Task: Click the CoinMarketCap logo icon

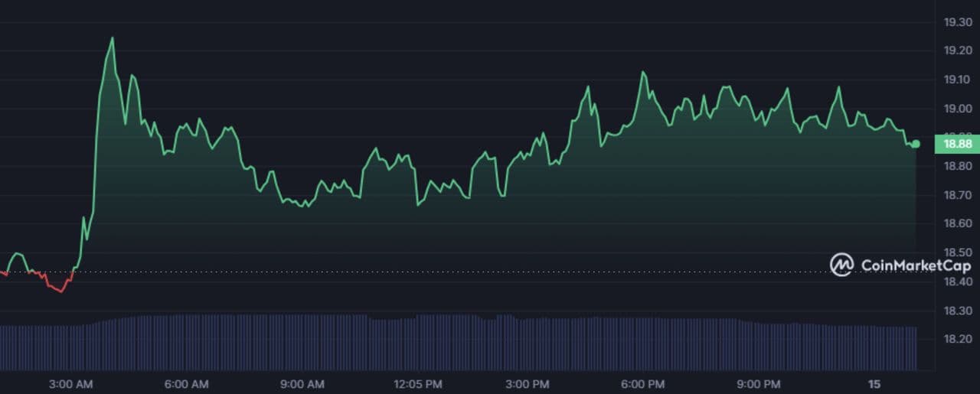Action: tap(842, 265)
